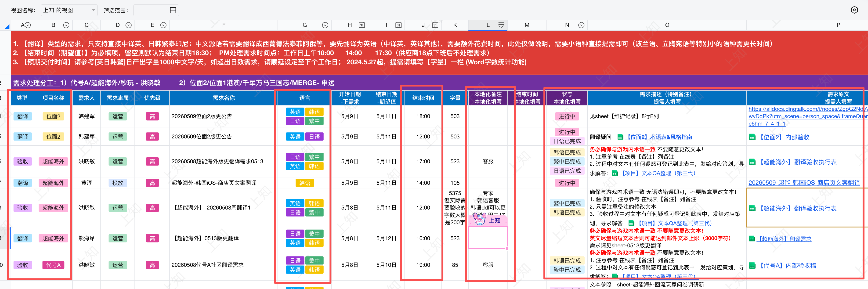
Task: Open settings hexagon icon at top right
Action: click(854, 10)
